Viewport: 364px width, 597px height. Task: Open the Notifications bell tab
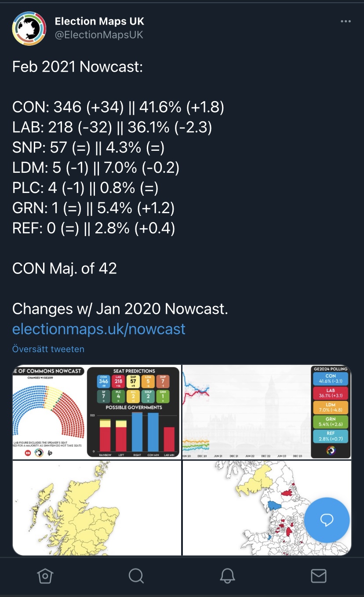[x=228, y=575]
